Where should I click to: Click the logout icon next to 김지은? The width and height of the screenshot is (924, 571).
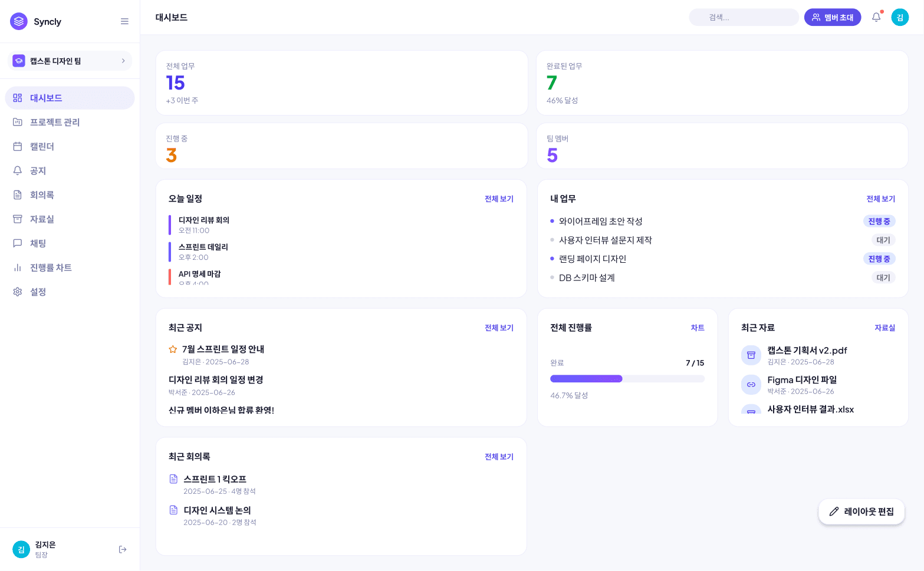point(123,549)
